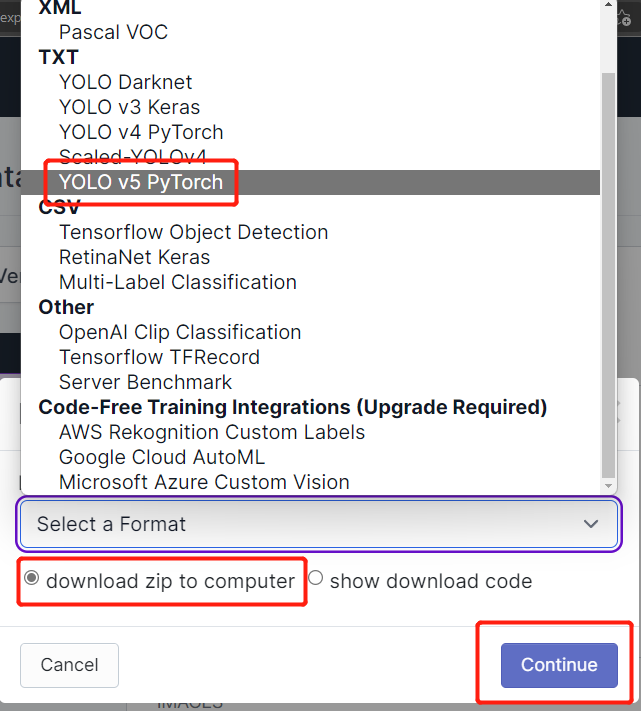Choose Tensorflow Object Detection CSV format
This screenshot has width=641, height=711.
193,232
